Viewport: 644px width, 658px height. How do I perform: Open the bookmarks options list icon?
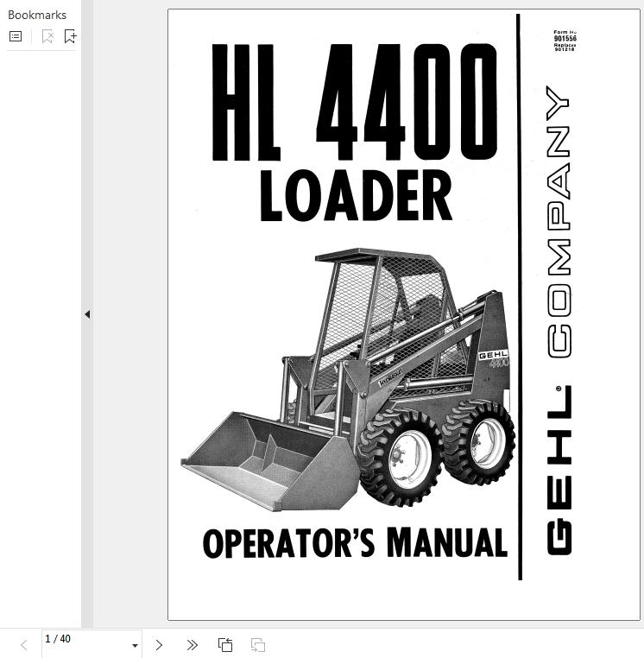tap(16, 36)
